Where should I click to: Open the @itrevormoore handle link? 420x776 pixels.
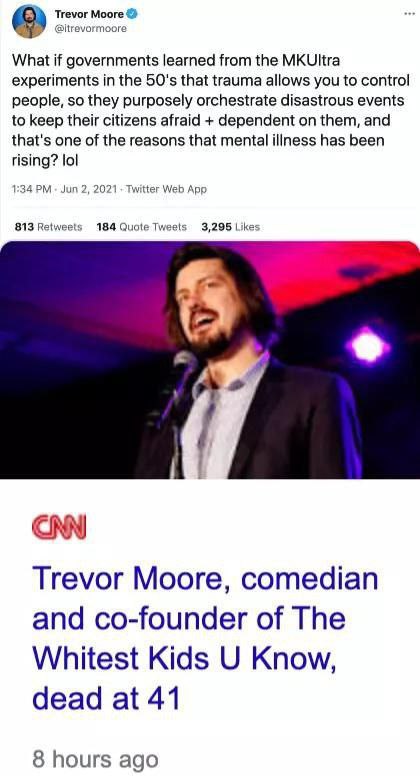click(91, 29)
